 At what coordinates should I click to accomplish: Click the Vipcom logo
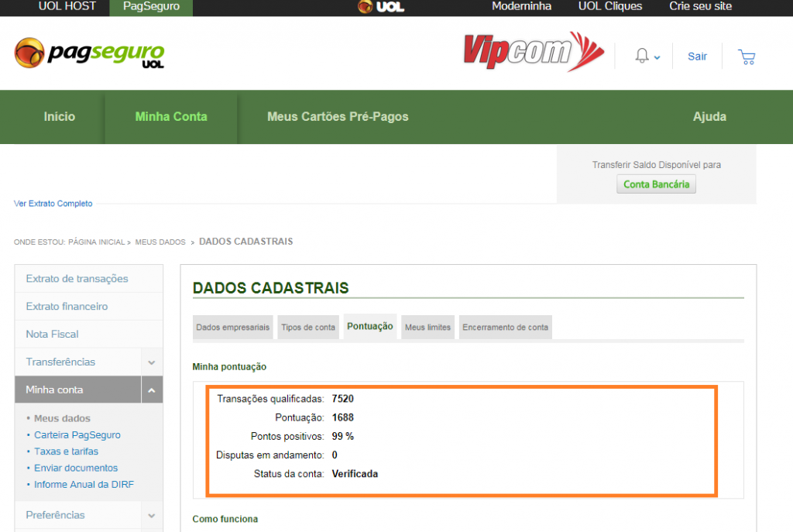[534, 51]
